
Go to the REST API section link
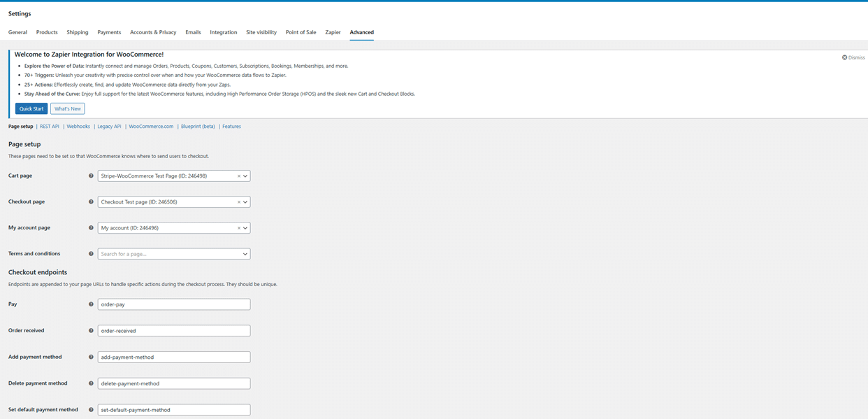coord(50,127)
